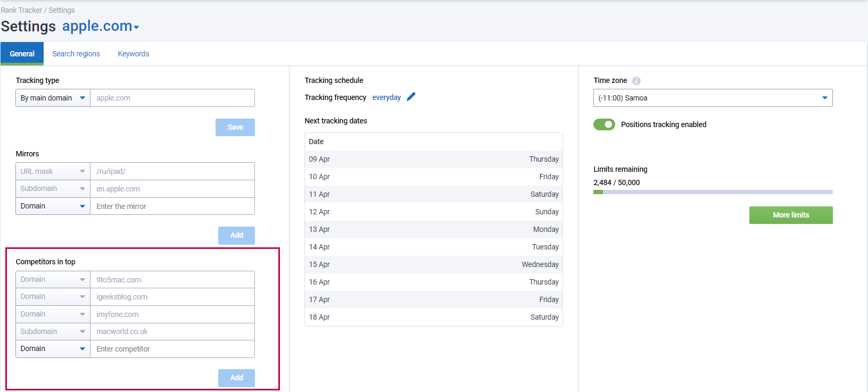Click the 14 Apr date row

pos(434,247)
